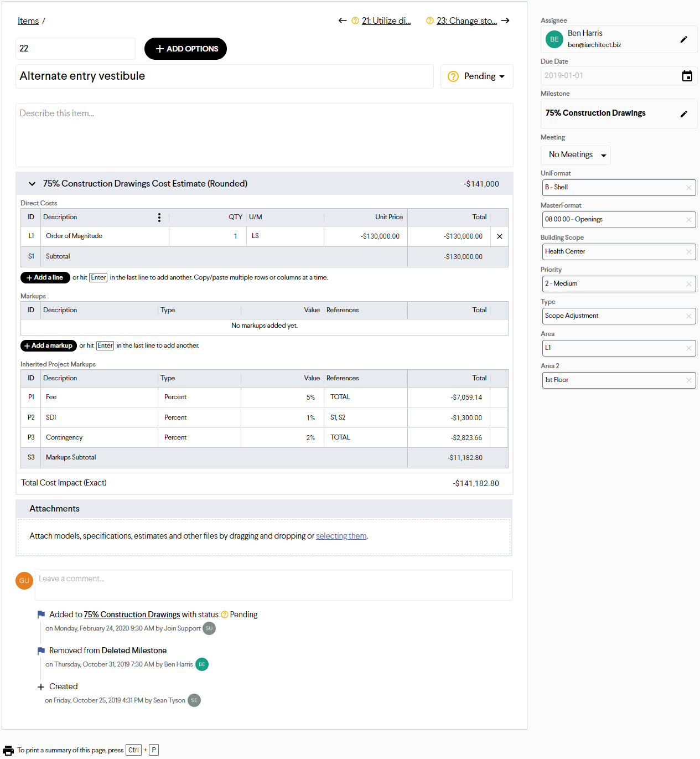Click the ADD OPTIONS button
700x759 pixels.
(185, 49)
